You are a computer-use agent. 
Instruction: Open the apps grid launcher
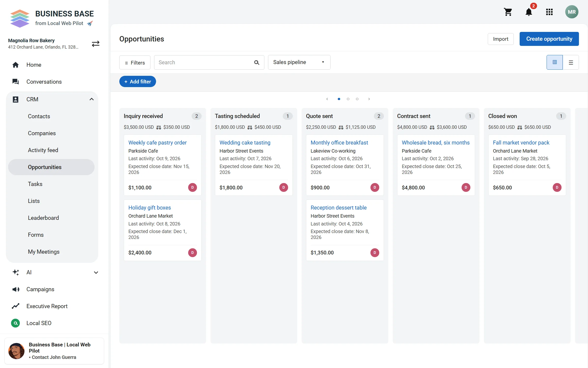pos(549,12)
